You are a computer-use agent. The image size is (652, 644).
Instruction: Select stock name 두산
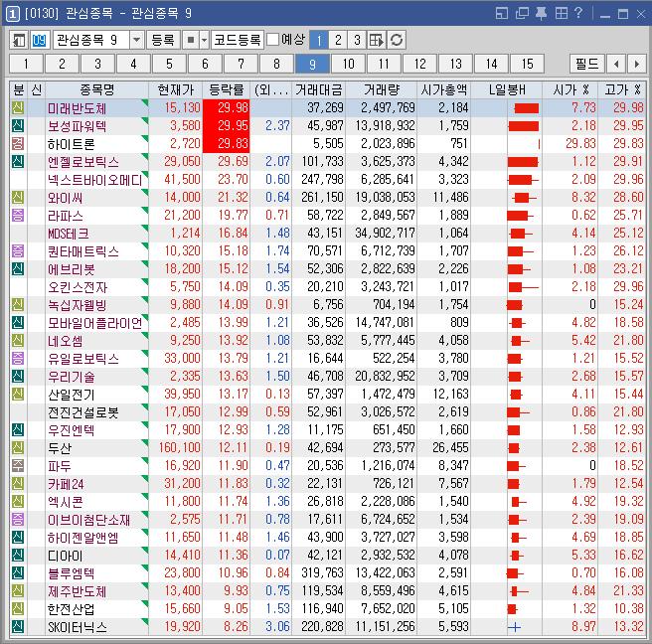pyautogui.click(x=60, y=448)
